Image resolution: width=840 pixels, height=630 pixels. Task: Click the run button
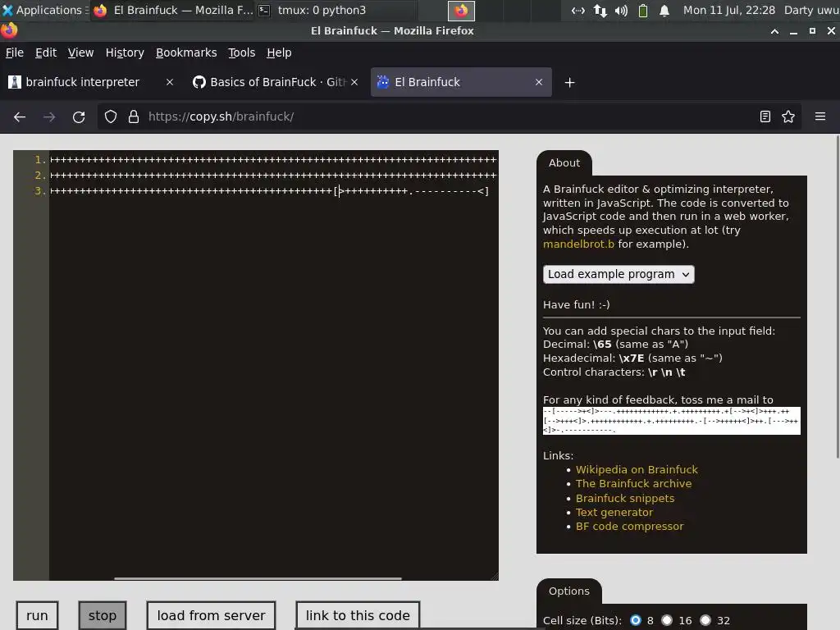[37, 615]
